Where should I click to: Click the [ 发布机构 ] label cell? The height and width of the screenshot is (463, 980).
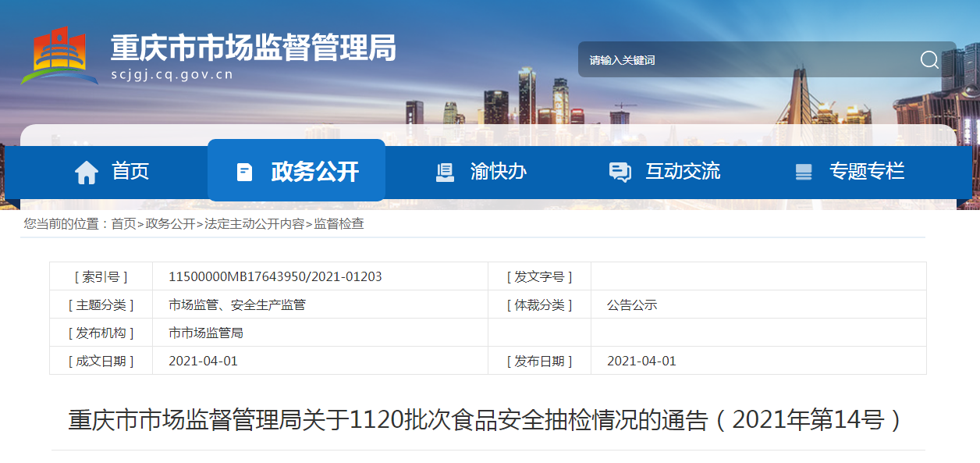click(x=101, y=333)
